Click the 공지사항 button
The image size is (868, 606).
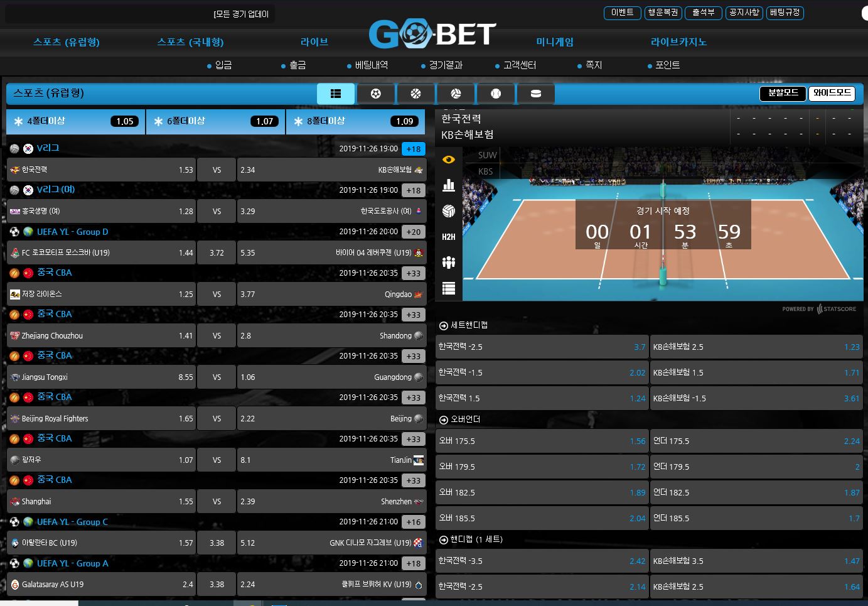pyautogui.click(x=744, y=13)
